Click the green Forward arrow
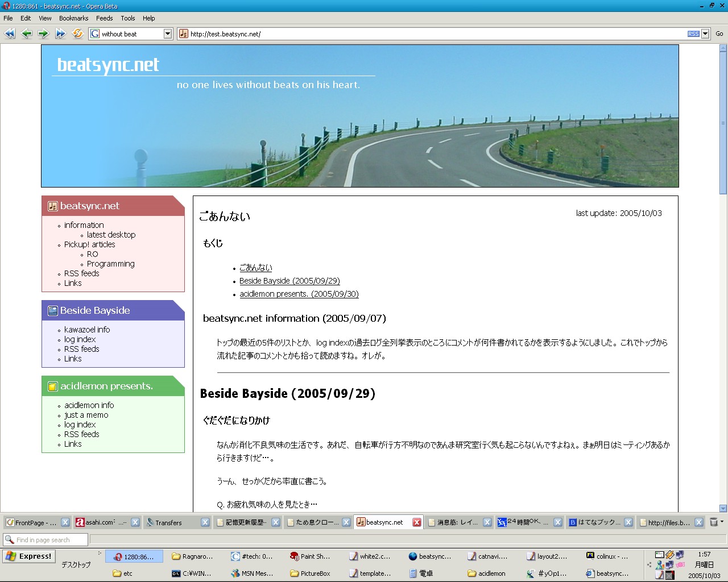The image size is (728, 582). tap(43, 34)
